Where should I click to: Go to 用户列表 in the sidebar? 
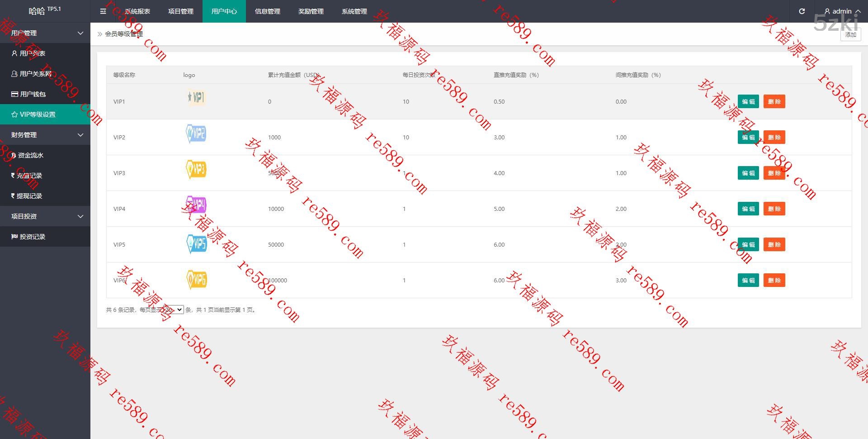coord(45,53)
